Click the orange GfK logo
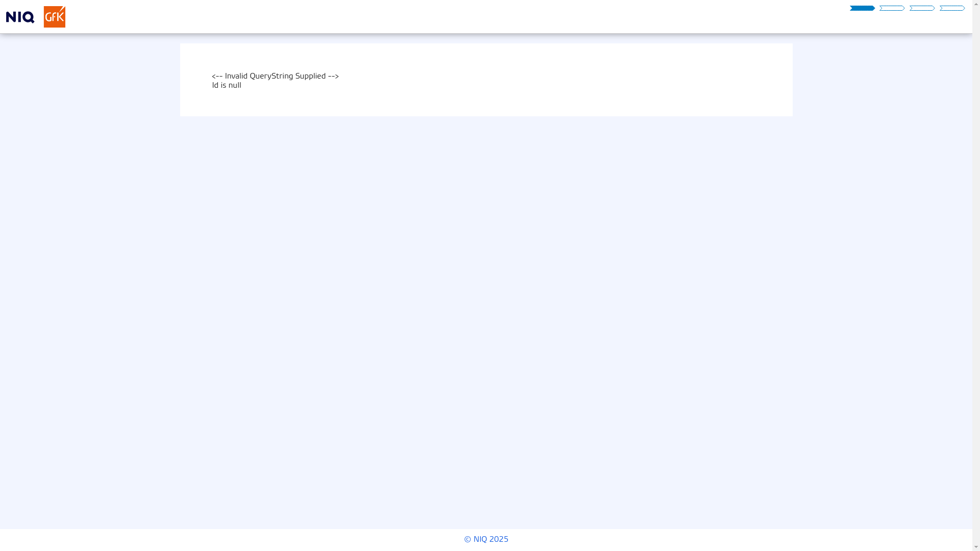Screen dimensions: 980x551 coord(55,17)
